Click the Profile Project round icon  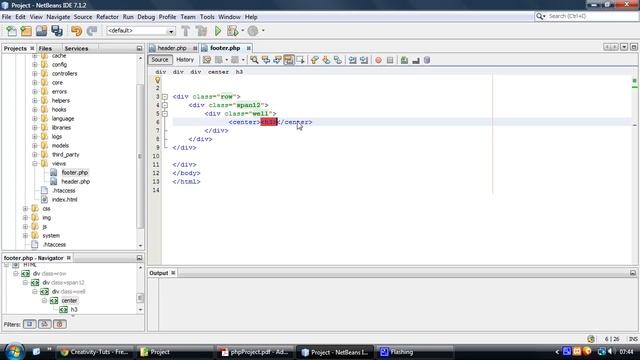click(x=253, y=31)
